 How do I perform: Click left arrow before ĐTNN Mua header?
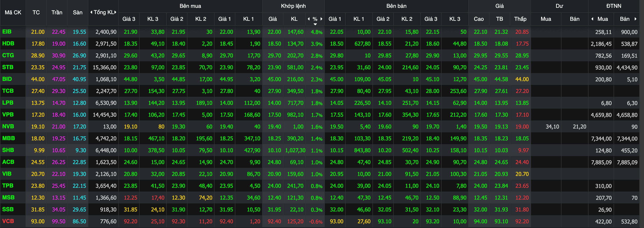pyautogui.click(x=592, y=19)
